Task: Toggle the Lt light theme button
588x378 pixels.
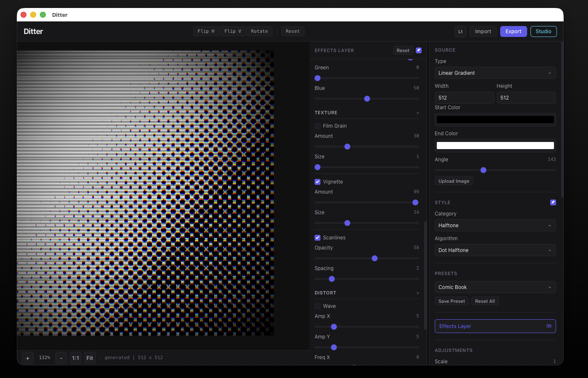Action: (460, 31)
